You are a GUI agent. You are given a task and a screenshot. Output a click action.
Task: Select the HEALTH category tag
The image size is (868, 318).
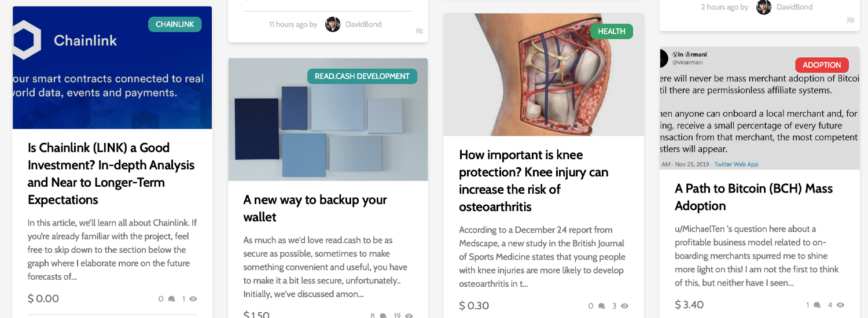point(612,31)
